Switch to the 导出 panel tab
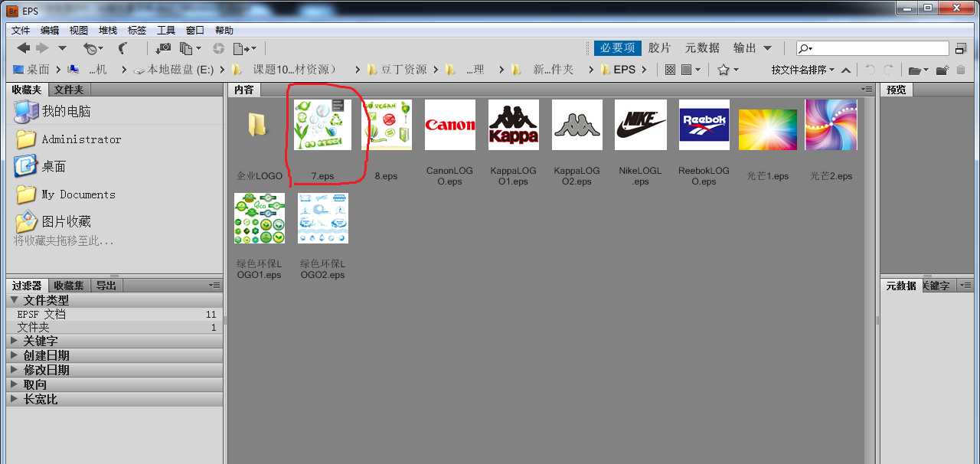 click(106, 286)
